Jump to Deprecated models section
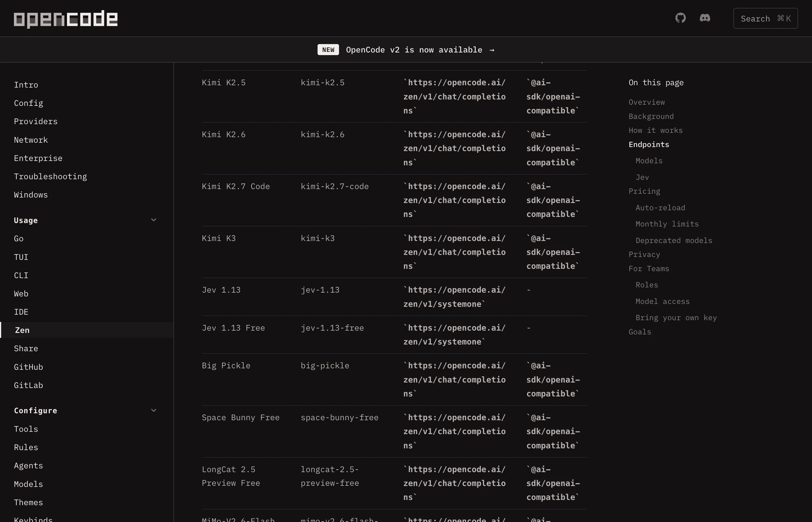This screenshot has height=522, width=812. point(674,240)
